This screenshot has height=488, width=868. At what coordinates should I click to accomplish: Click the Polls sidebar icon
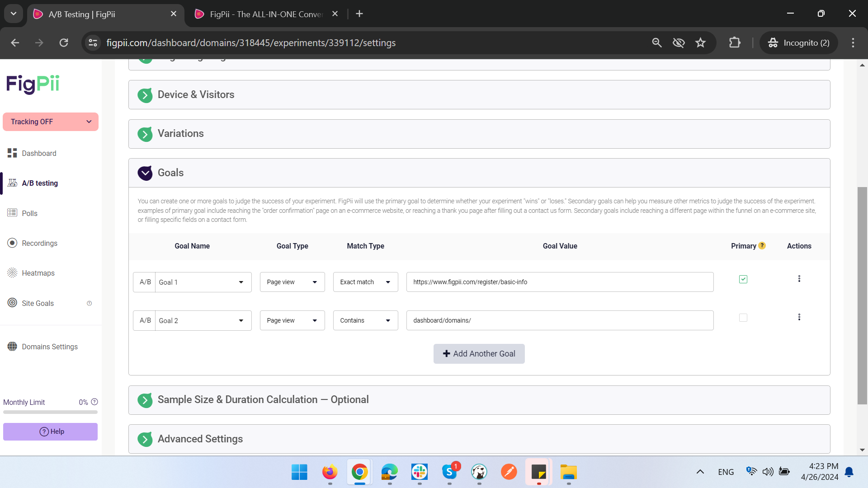coord(12,213)
